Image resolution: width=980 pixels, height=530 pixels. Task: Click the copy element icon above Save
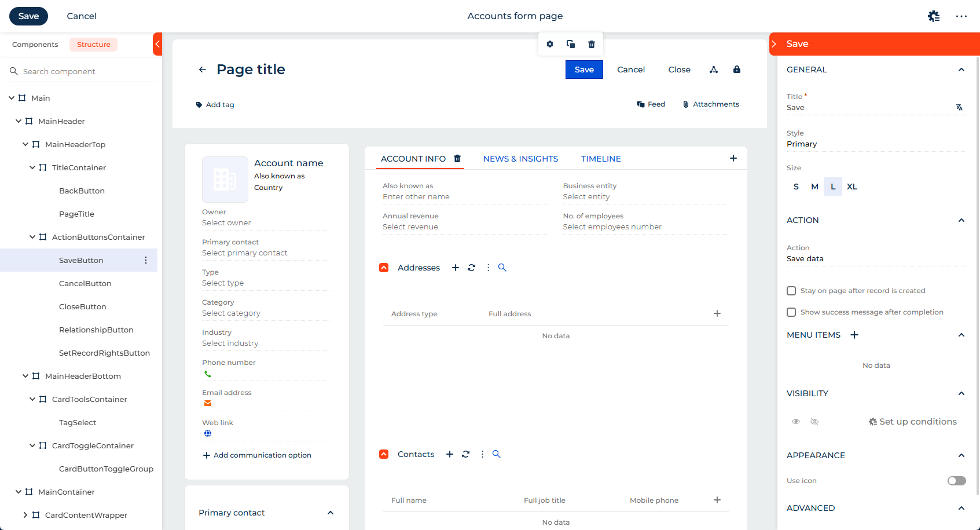pyautogui.click(x=570, y=44)
